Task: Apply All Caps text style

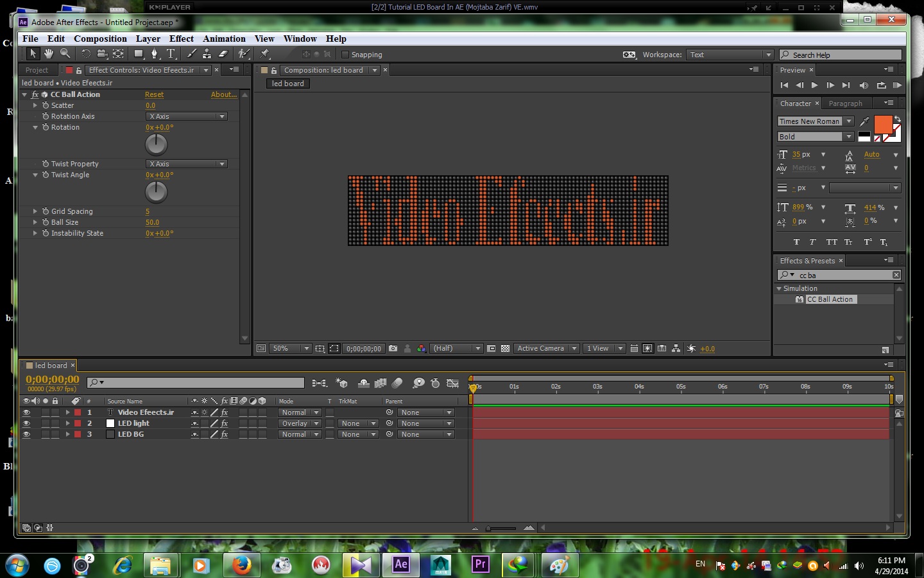Action: (832, 242)
